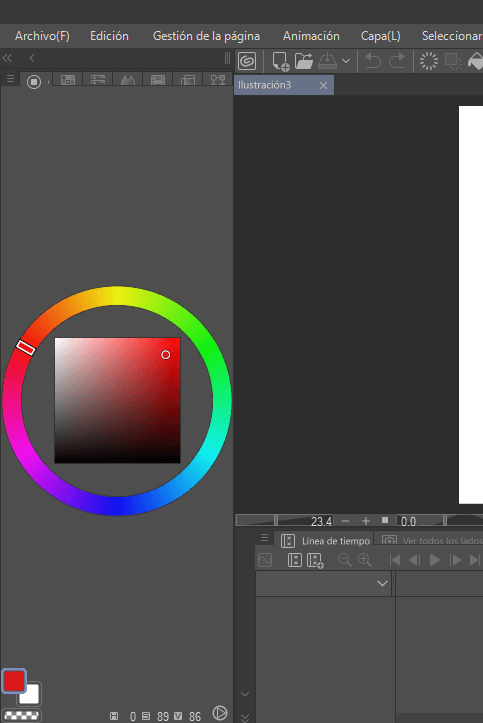Click the V value label icon
Viewport: 483px width, 723px height.
point(178,716)
